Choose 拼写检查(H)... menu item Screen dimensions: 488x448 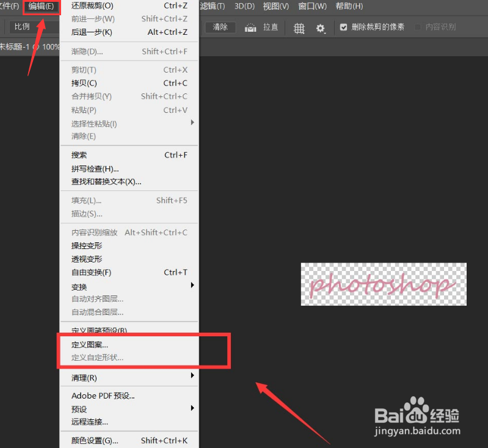(x=129, y=168)
